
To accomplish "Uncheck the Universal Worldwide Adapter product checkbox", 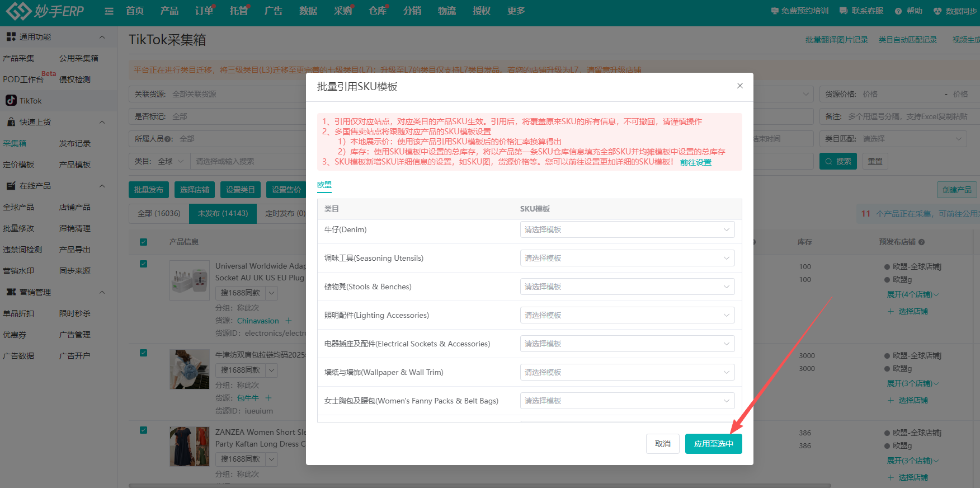I will coord(144,264).
